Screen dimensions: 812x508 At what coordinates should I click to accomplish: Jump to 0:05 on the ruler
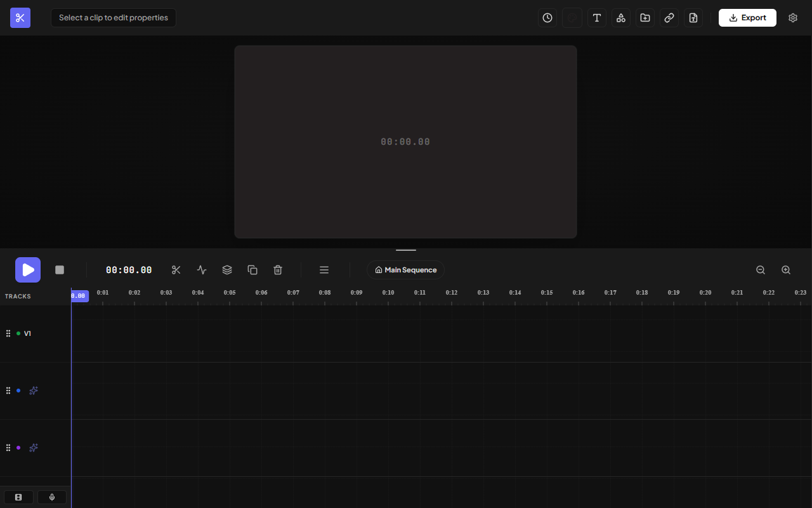pyautogui.click(x=230, y=293)
